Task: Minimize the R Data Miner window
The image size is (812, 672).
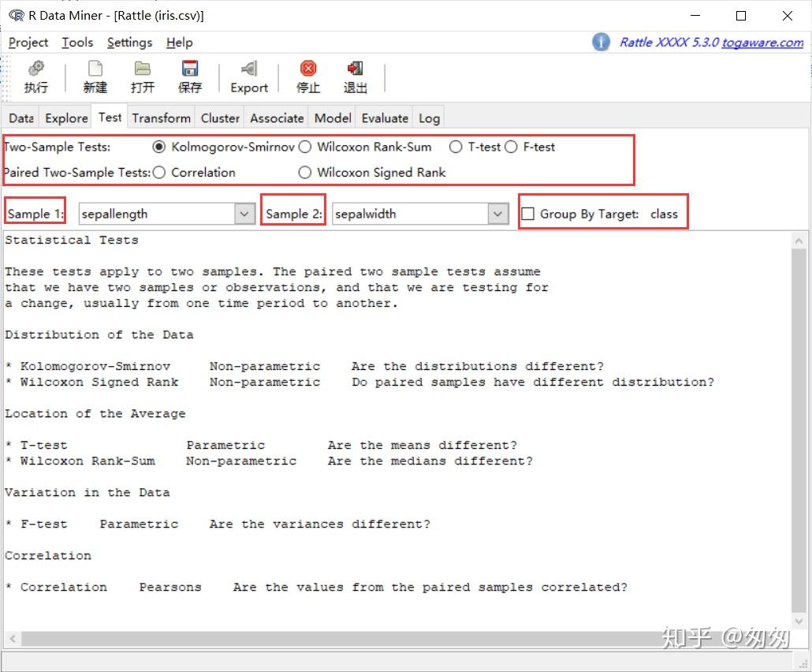Action: coord(695,16)
